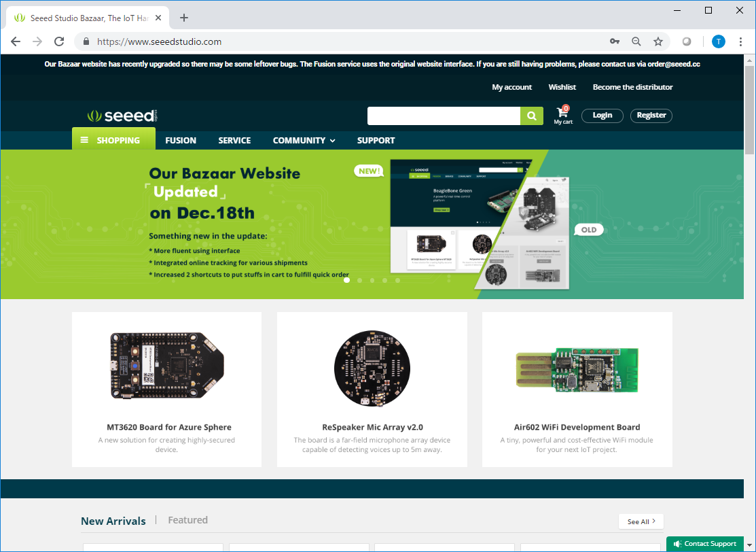
Task: Select the first carousel dot
Action: coord(346,280)
